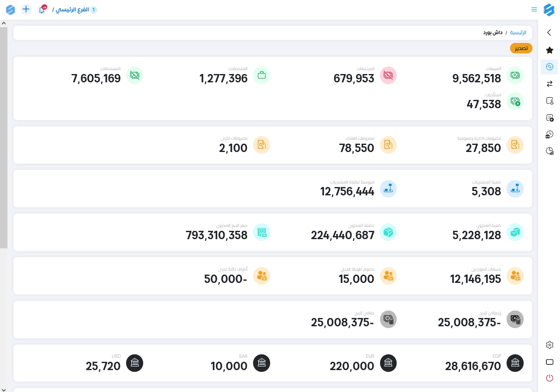Click the reports pie chart sidebar icon
The height and width of the screenshot is (392, 560).
[x=549, y=151]
